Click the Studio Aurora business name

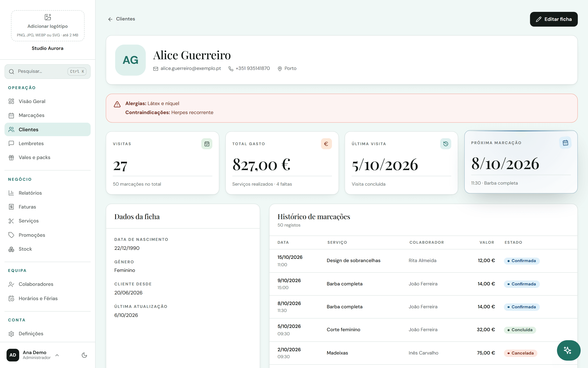point(47,48)
